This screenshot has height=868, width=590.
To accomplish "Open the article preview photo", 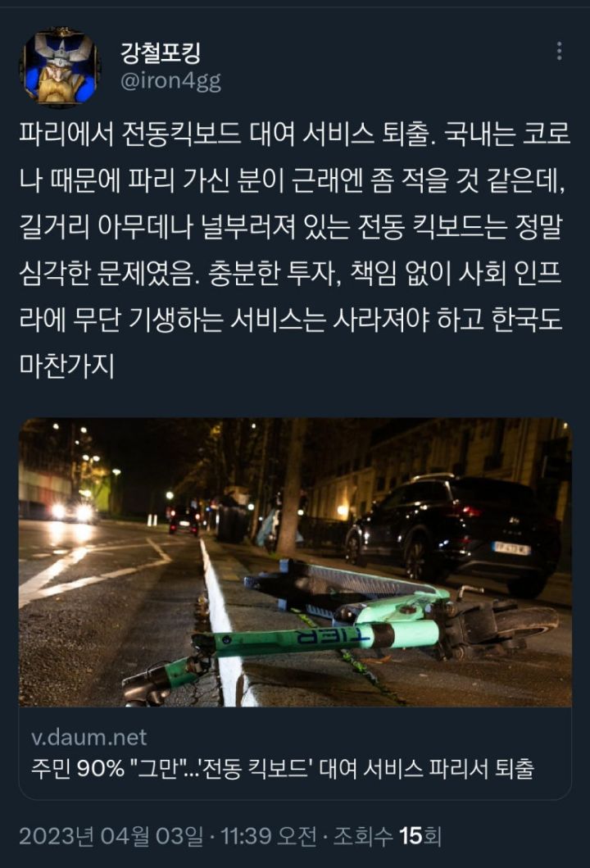I will click(x=295, y=562).
